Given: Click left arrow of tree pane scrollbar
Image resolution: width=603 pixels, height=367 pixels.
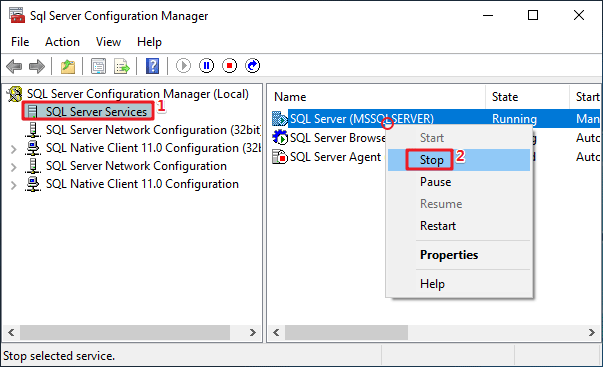Looking at the screenshot, I should (x=11, y=332).
